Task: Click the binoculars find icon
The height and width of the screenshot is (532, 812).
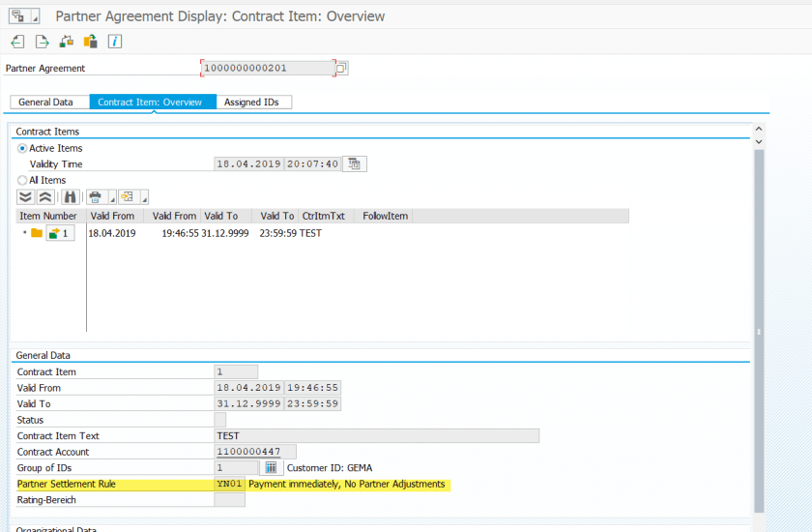Action: click(71, 196)
